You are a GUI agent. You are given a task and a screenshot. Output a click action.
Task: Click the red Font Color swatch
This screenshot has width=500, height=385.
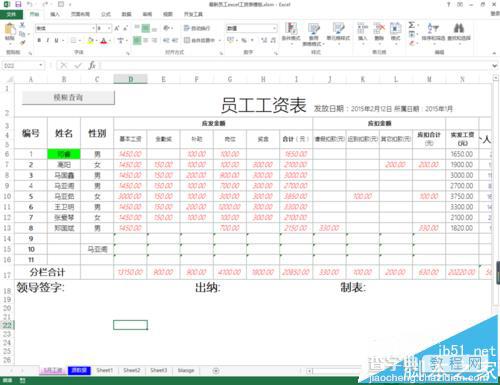(x=104, y=41)
